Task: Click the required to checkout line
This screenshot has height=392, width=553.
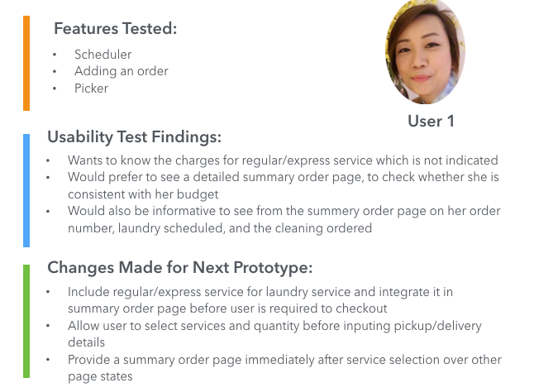Action: click(x=227, y=308)
